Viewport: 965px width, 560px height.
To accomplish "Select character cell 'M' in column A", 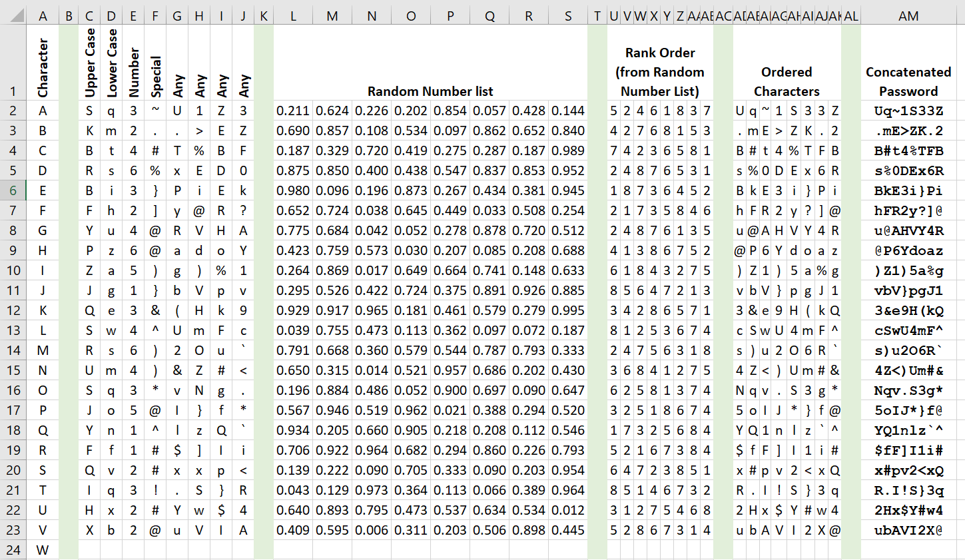I will click(x=43, y=350).
